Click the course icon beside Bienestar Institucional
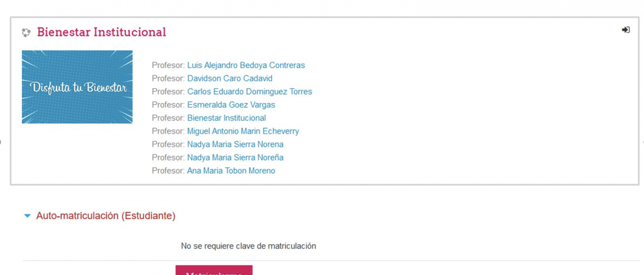This screenshot has height=275, width=644. click(26, 32)
